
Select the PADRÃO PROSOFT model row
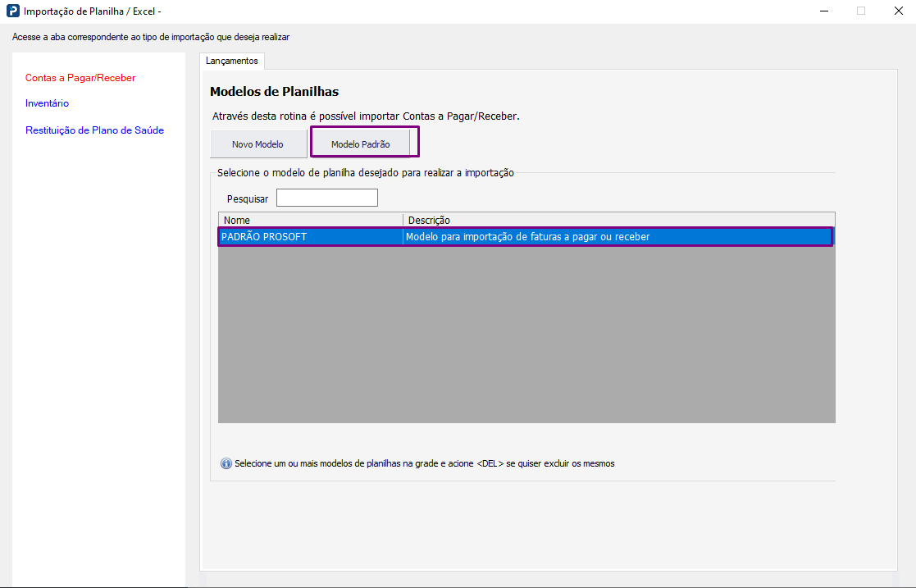[526, 237]
